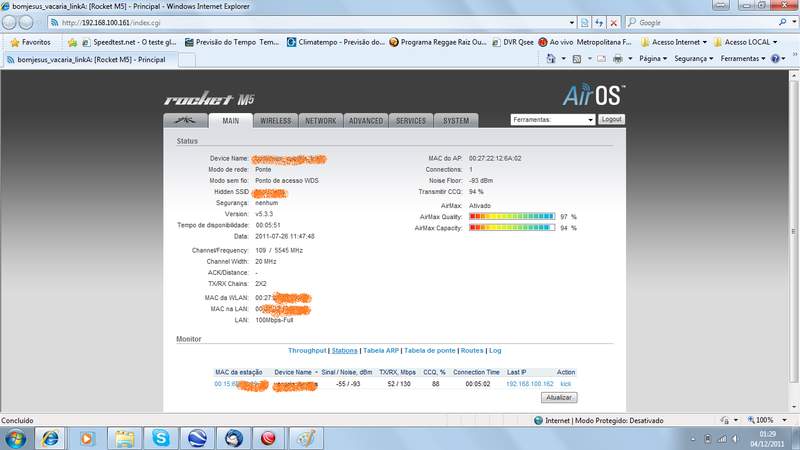Open Skype from the taskbar

click(161, 439)
